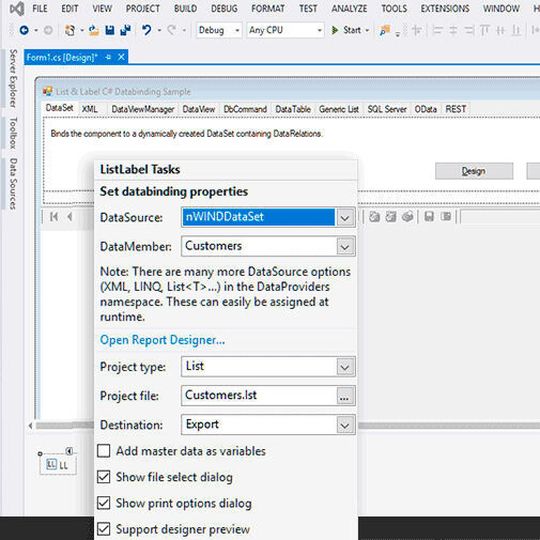This screenshot has height=540, width=540.
Task: Click the Open File folder icon
Action: (94, 30)
